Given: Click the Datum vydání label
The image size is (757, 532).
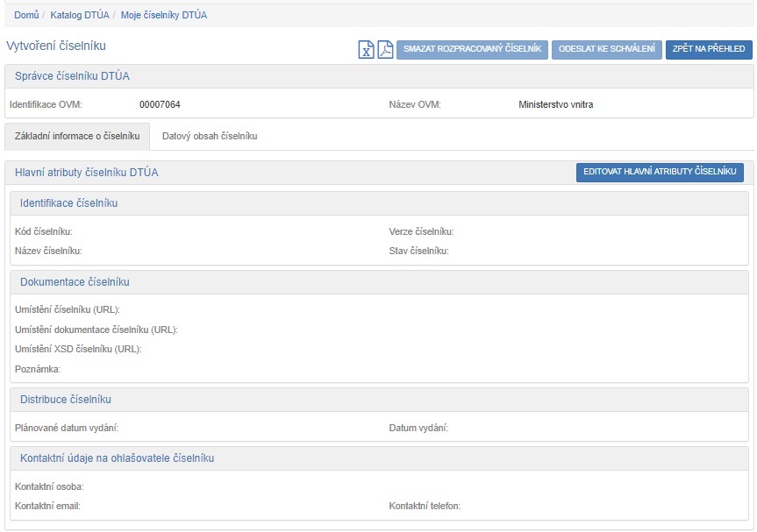Looking at the screenshot, I should pyautogui.click(x=418, y=428).
